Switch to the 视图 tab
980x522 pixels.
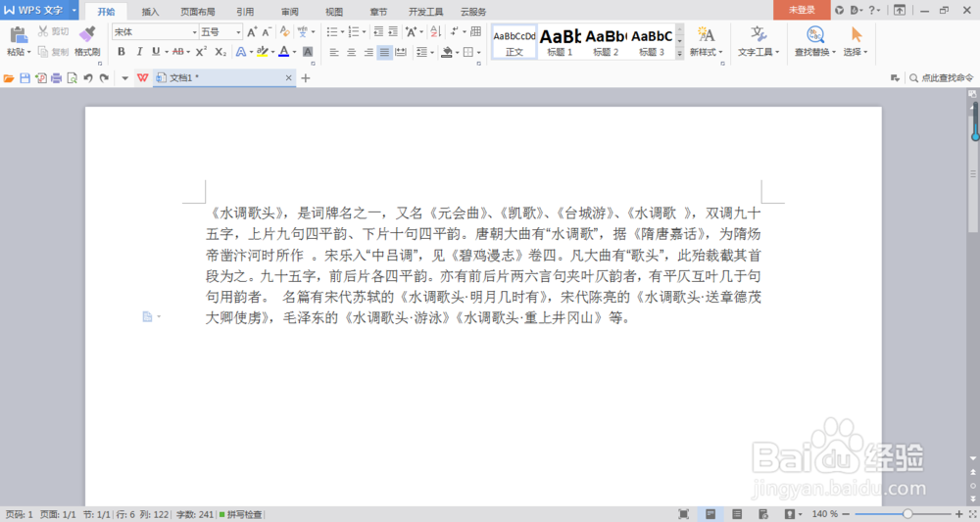[x=334, y=11]
